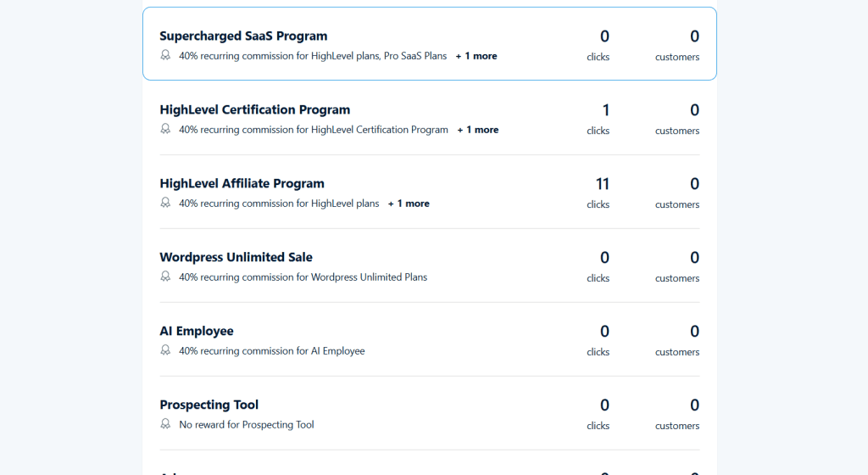Click the 1 click count for Certification Program
Image resolution: width=868 pixels, height=475 pixels.
605,110
